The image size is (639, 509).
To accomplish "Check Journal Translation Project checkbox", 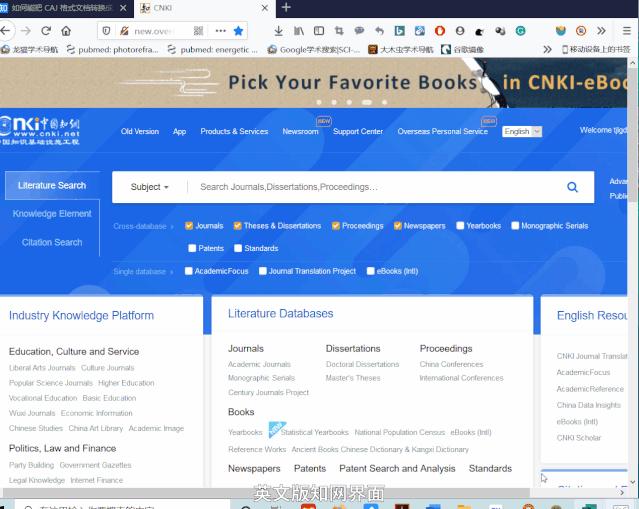I will pyautogui.click(x=262, y=271).
